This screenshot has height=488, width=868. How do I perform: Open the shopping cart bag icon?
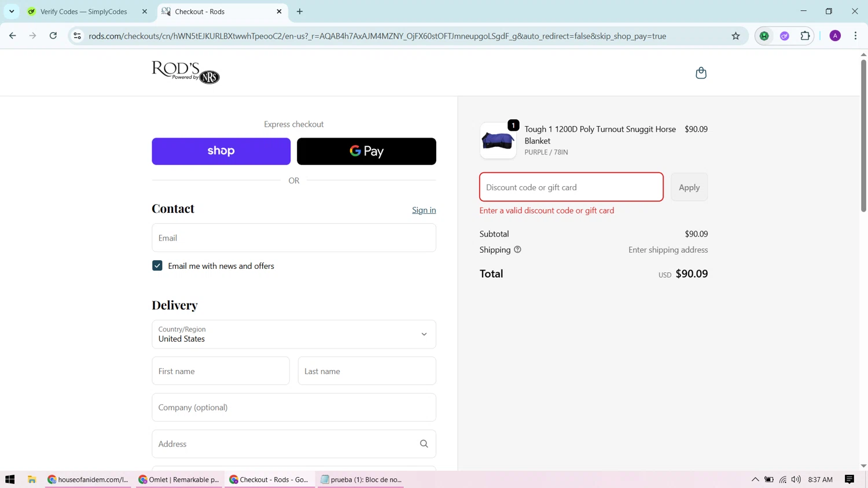701,73
